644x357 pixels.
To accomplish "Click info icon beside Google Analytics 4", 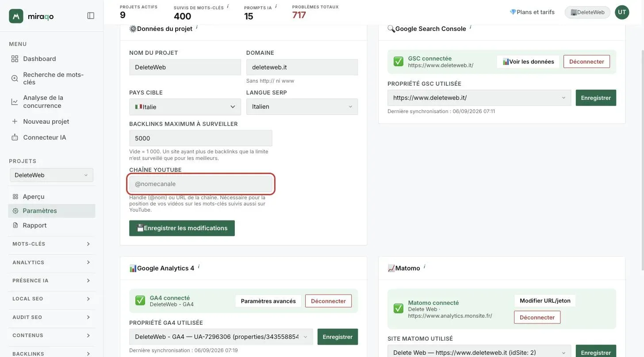I will point(199,267).
